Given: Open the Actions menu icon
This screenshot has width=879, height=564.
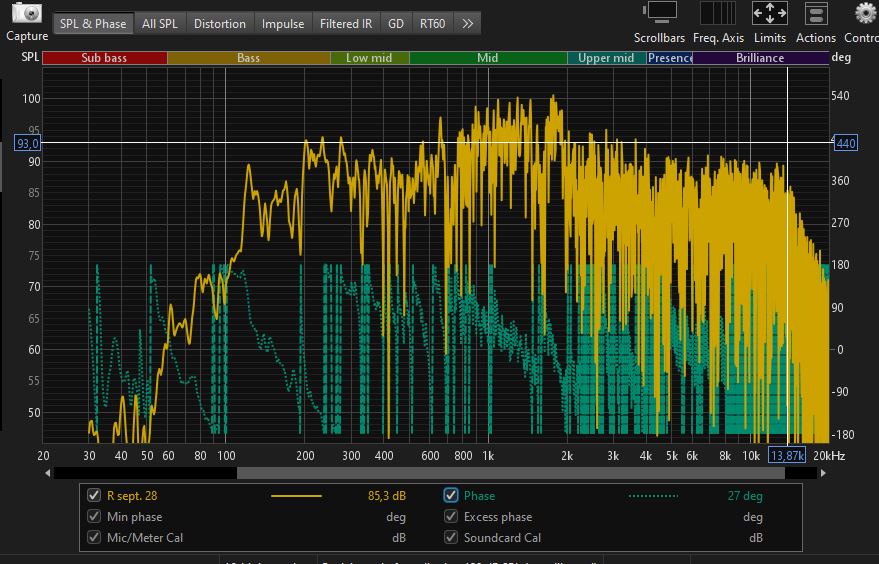Looking at the screenshot, I should [x=816, y=14].
